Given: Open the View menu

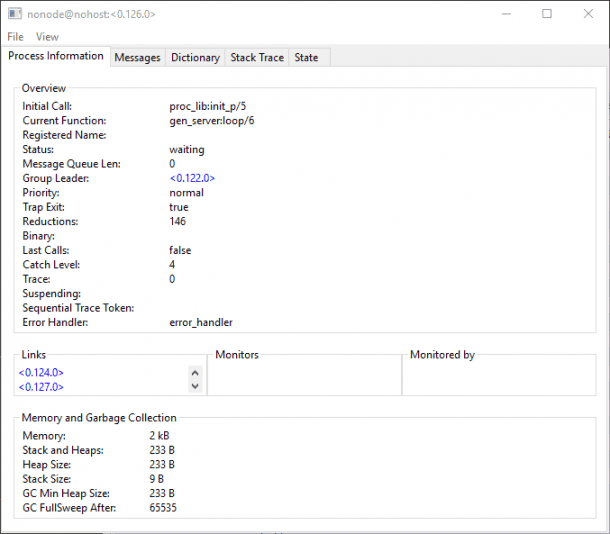Looking at the screenshot, I should pos(47,37).
